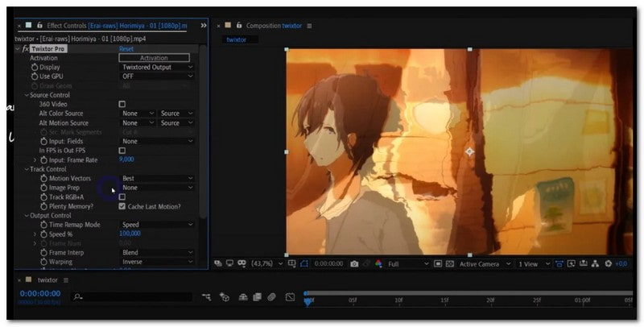Click the timeline current time 0:00:00:00
This screenshot has height=327, width=644.
tap(40, 294)
